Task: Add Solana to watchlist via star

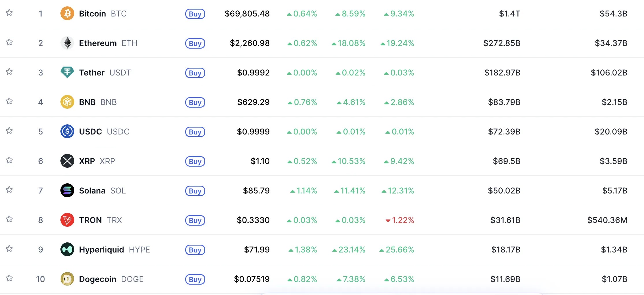Action: pyautogui.click(x=9, y=190)
